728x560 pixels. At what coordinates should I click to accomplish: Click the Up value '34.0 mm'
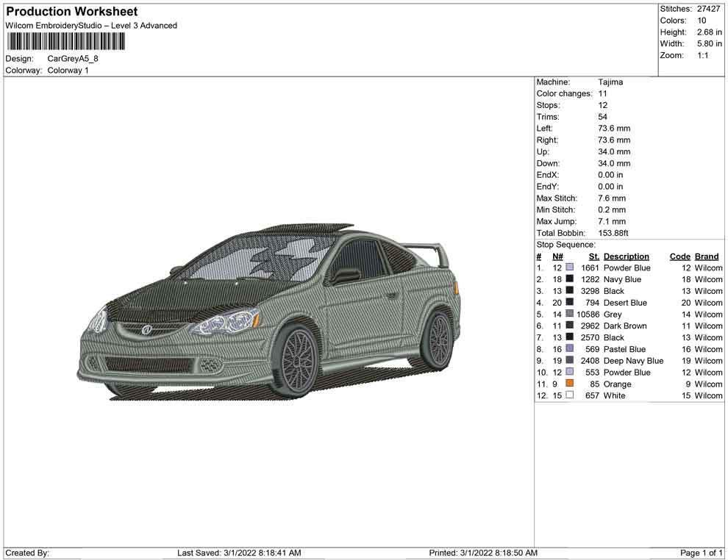(x=614, y=151)
